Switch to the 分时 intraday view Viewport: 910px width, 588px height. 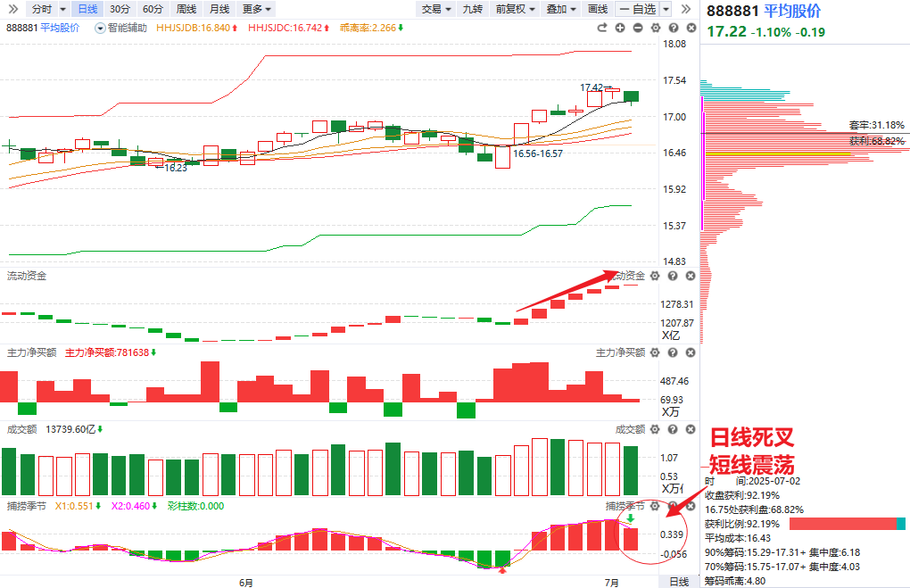click(42, 9)
